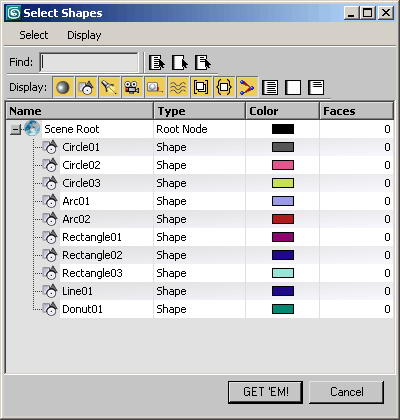Click the Cancel button
The width and height of the screenshot is (400, 420).
pos(346,392)
